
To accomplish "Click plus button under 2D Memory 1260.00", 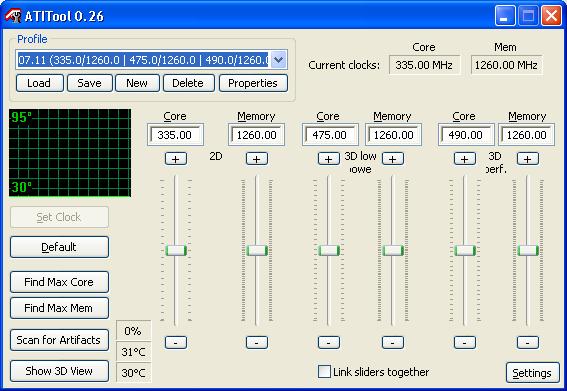I will pos(257,159).
